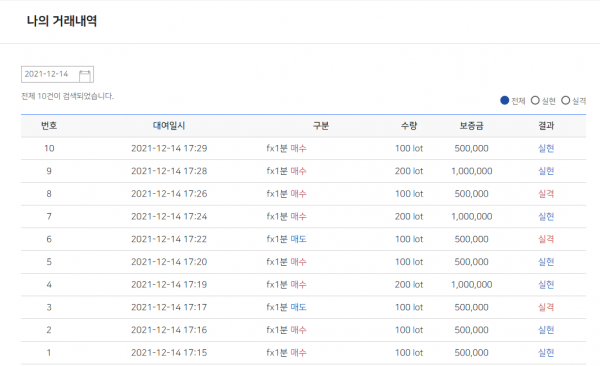
Task: Click the 구분 column header
Action: pos(321,126)
